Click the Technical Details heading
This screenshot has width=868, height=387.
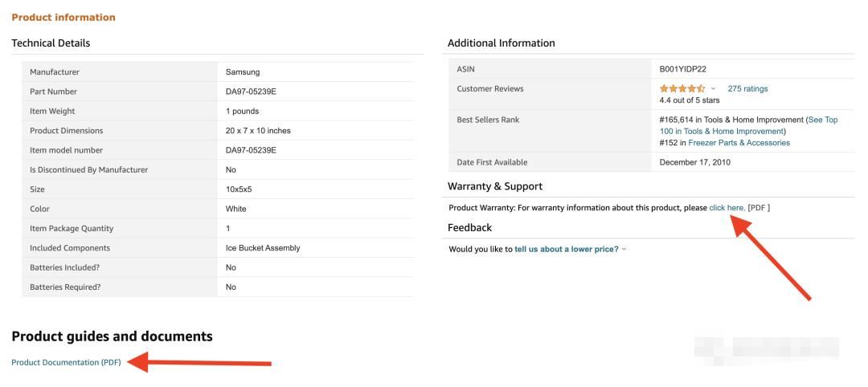tap(51, 43)
